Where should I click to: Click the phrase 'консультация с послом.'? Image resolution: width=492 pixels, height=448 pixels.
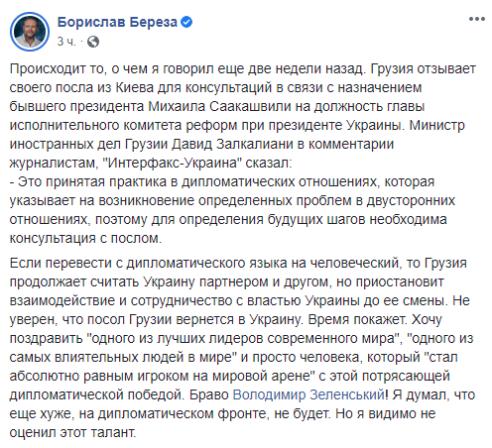85,239
